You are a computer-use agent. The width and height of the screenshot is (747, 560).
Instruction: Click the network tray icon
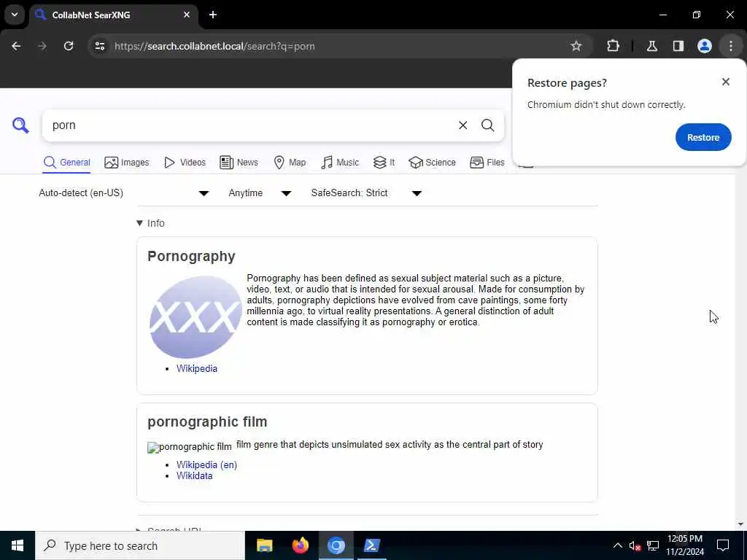pos(653,545)
